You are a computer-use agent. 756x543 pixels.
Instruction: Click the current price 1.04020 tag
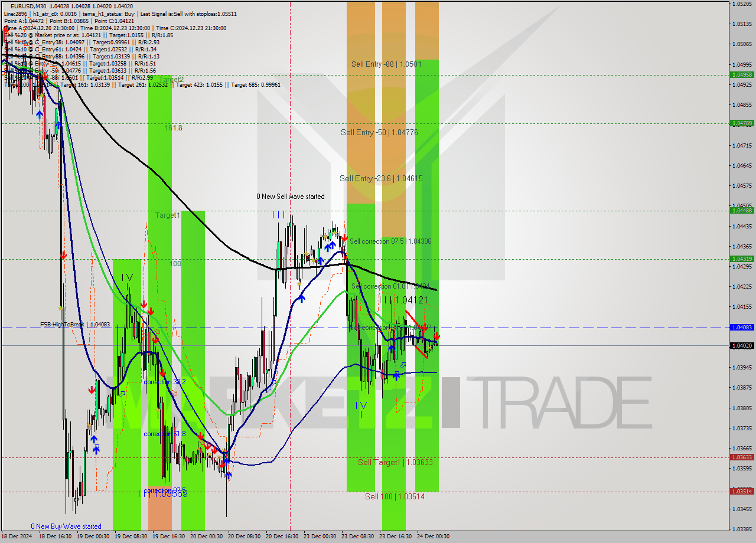(x=742, y=345)
